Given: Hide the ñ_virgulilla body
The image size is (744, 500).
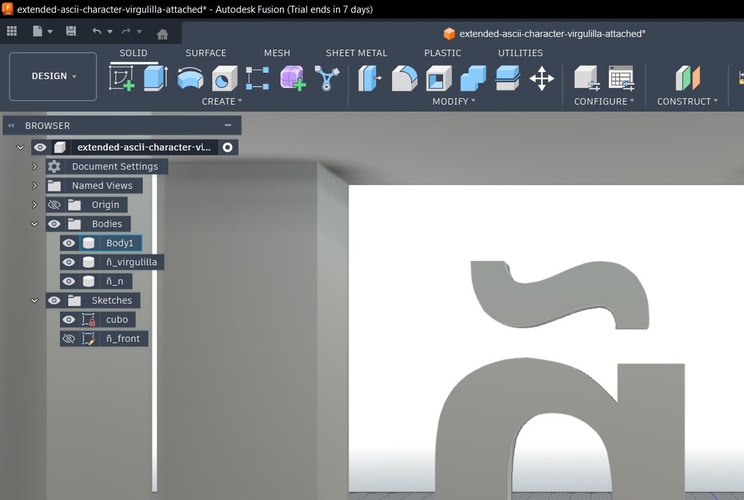Looking at the screenshot, I should pyautogui.click(x=69, y=262).
